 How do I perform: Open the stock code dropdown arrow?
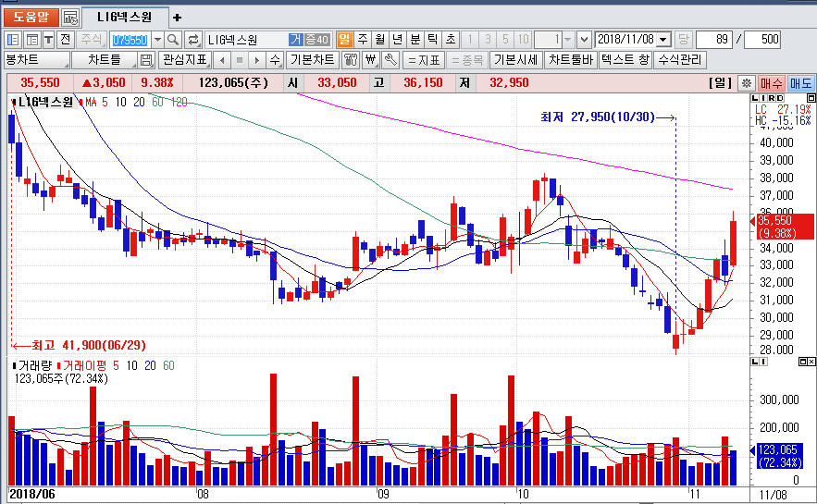[x=156, y=40]
